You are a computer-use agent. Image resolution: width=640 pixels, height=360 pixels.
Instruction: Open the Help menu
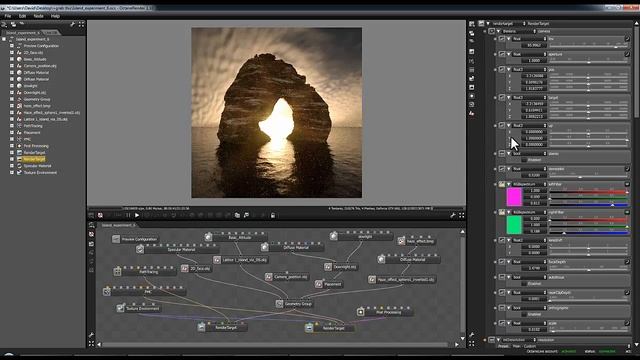pyautogui.click(x=56, y=16)
